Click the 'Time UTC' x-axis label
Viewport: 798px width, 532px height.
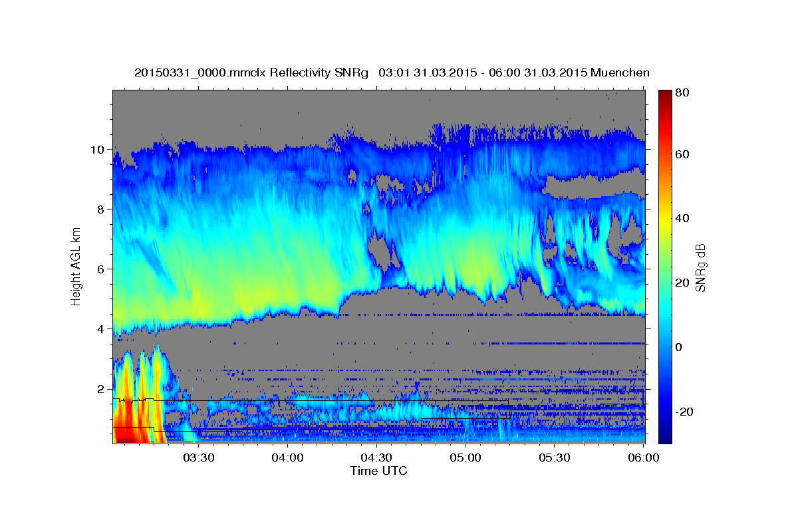tap(378, 471)
